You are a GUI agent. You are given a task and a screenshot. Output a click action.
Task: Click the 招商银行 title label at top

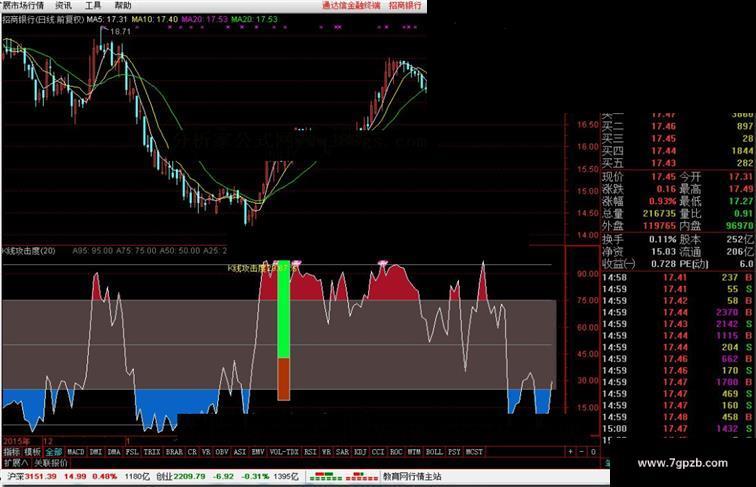pos(405,5)
